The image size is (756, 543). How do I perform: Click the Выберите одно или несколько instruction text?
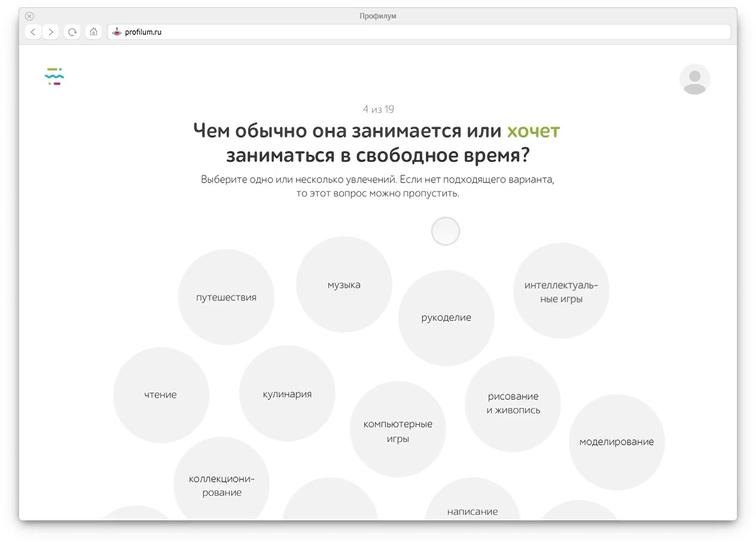pos(378,187)
